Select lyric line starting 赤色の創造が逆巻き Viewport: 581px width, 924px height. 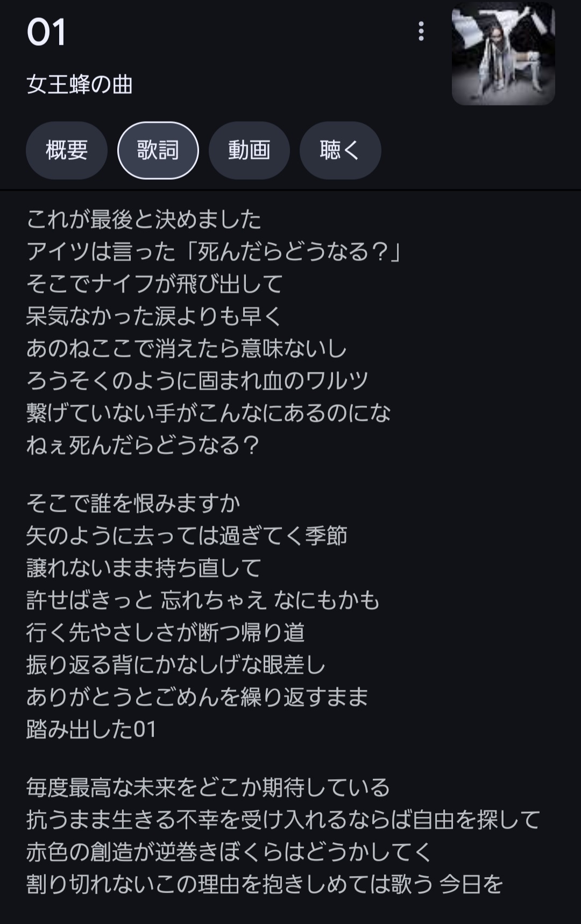(230, 852)
